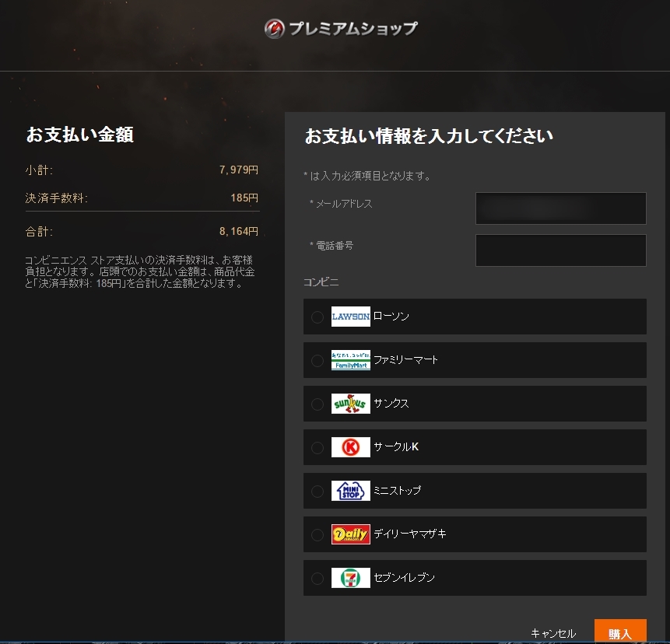Click the Sunkus sunflower logo
This screenshot has height=644, width=670.
click(x=349, y=404)
